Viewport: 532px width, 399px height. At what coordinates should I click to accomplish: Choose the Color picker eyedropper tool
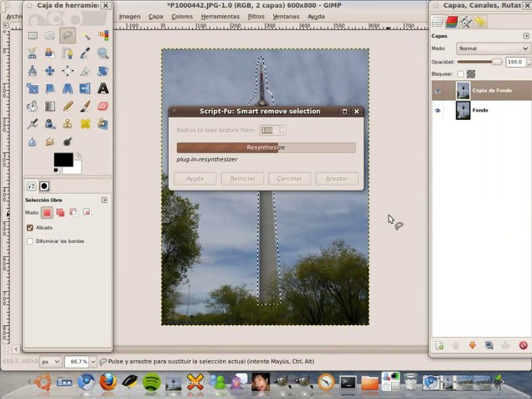[85, 53]
